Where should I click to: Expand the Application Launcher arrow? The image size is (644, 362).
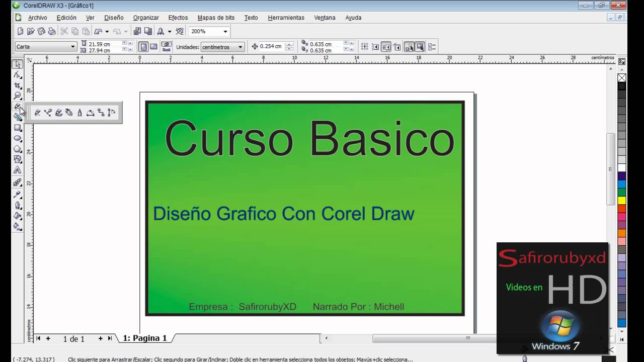(x=170, y=31)
